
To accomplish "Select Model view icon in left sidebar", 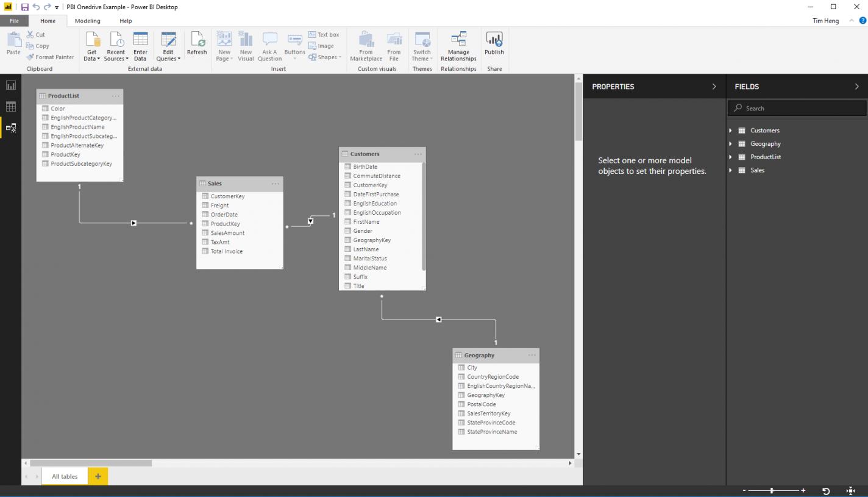I will pyautogui.click(x=10, y=127).
